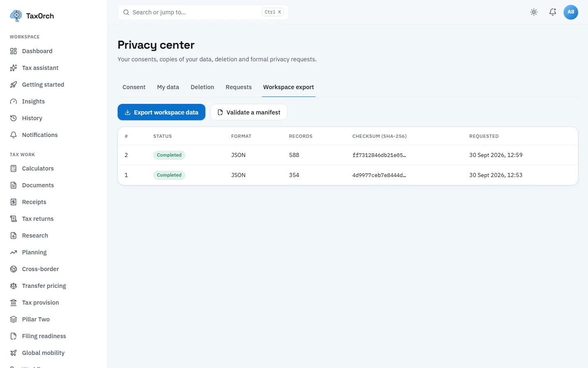Click the Tax assistant sparkle icon
This screenshot has width=588, height=368.
(13, 68)
